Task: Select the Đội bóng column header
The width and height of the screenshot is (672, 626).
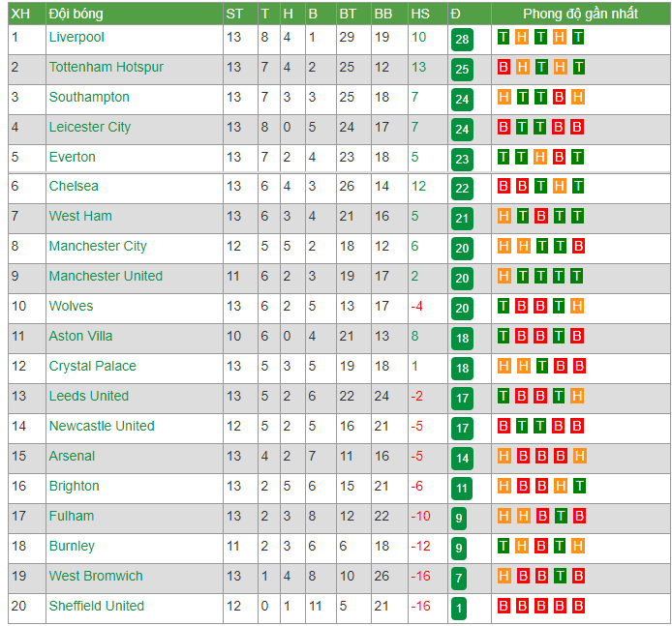Action: tap(76, 14)
